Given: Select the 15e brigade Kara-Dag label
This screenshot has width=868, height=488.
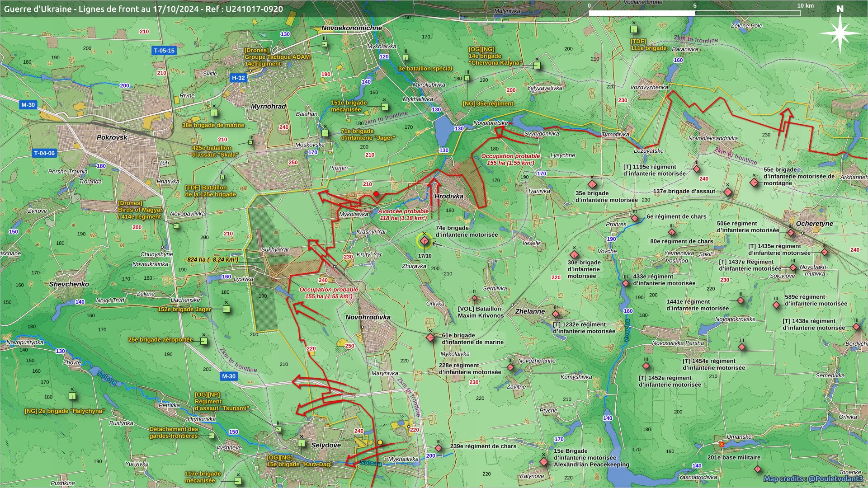Looking at the screenshot, I should (300, 461).
